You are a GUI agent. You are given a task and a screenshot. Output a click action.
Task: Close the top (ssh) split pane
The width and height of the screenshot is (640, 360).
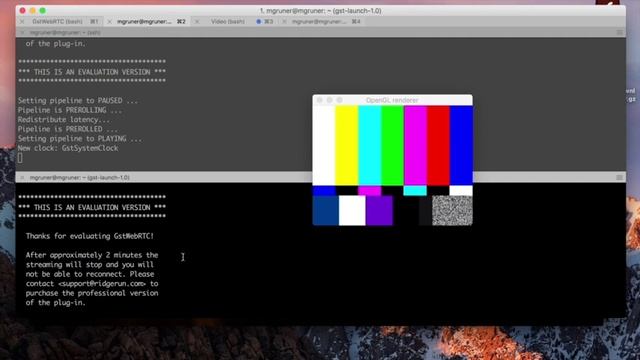tap(23, 32)
